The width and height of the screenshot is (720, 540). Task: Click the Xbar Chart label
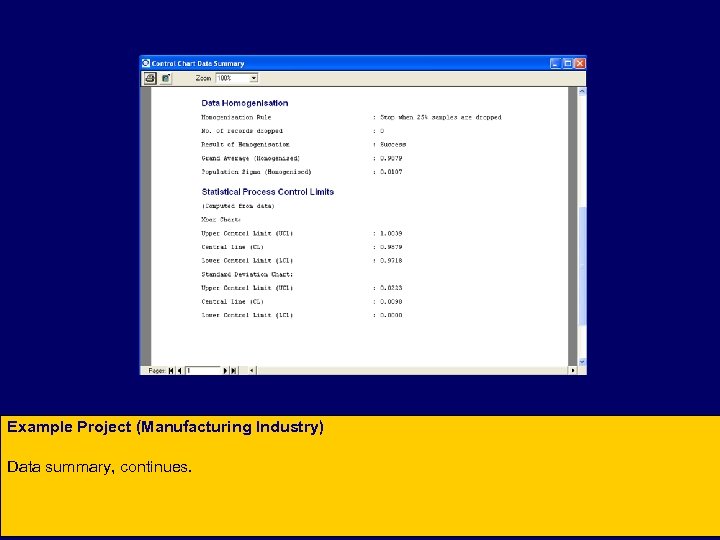tap(221, 219)
